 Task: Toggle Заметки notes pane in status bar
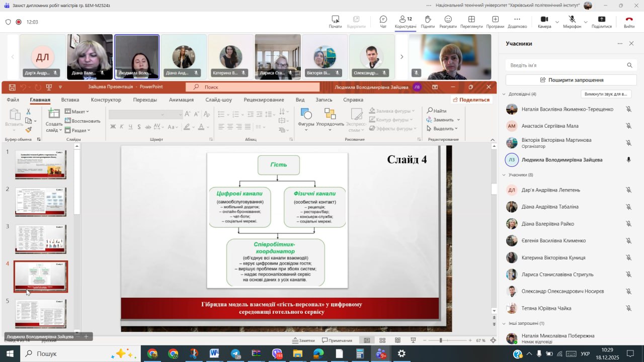[303, 340]
